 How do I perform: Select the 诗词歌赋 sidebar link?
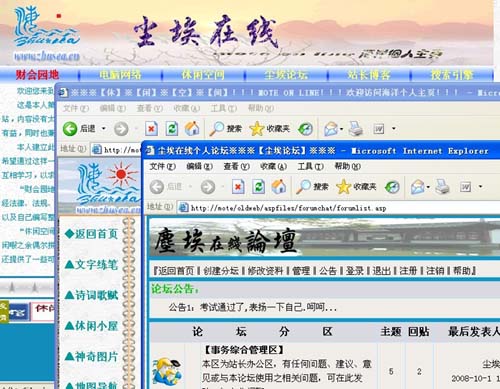(91, 295)
